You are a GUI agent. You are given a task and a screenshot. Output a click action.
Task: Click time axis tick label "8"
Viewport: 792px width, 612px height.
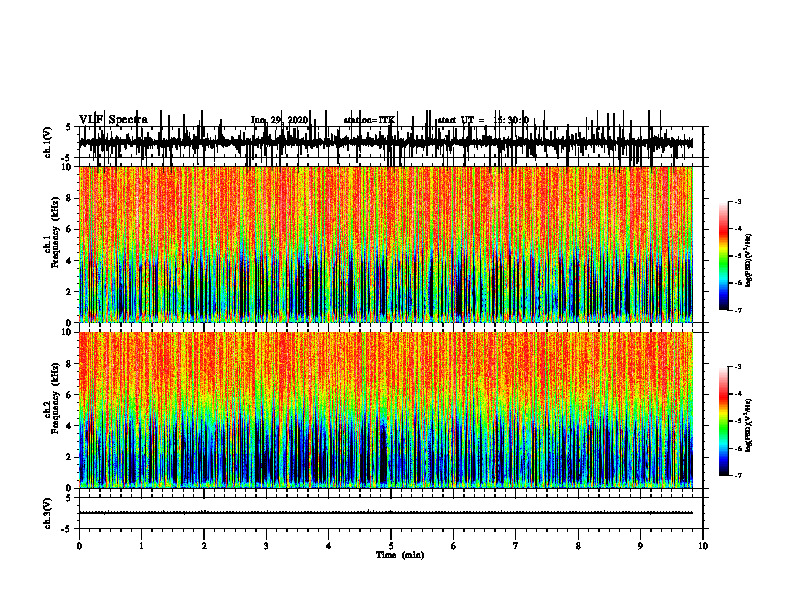578,546
